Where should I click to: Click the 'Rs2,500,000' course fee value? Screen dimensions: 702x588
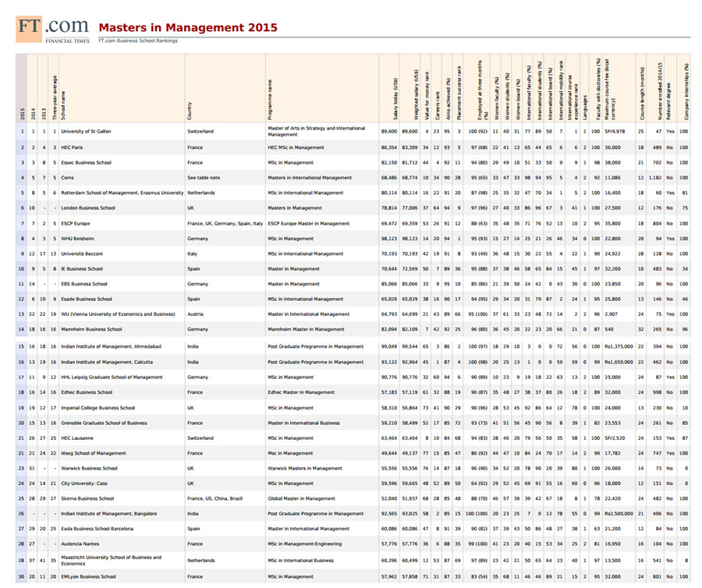[619, 514]
